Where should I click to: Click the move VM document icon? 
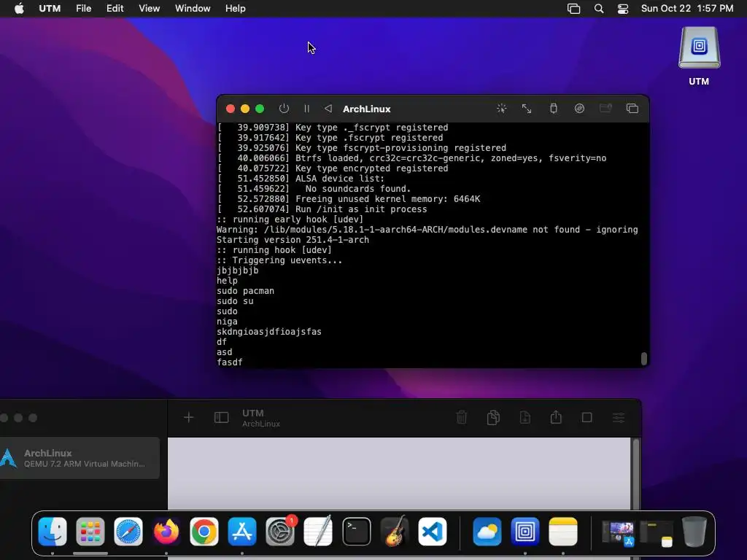pyautogui.click(x=525, y=418)
